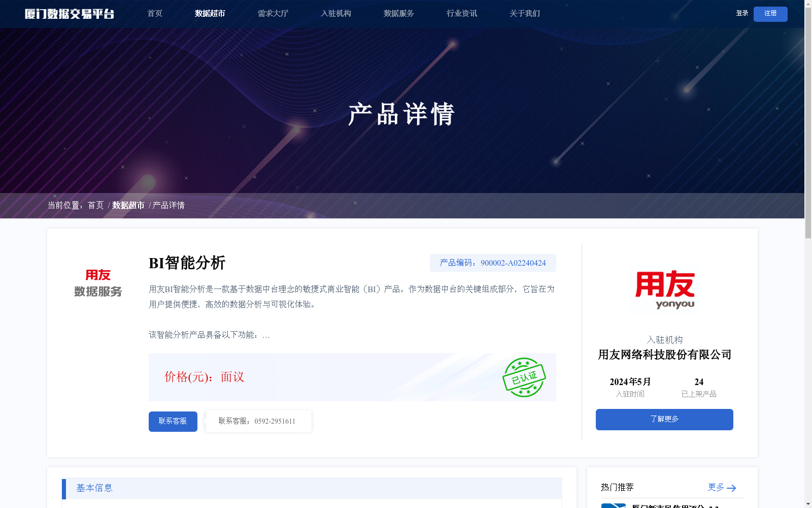
Task: Click the service phone number 0592-2951611
Action: (x=275, y=421)
